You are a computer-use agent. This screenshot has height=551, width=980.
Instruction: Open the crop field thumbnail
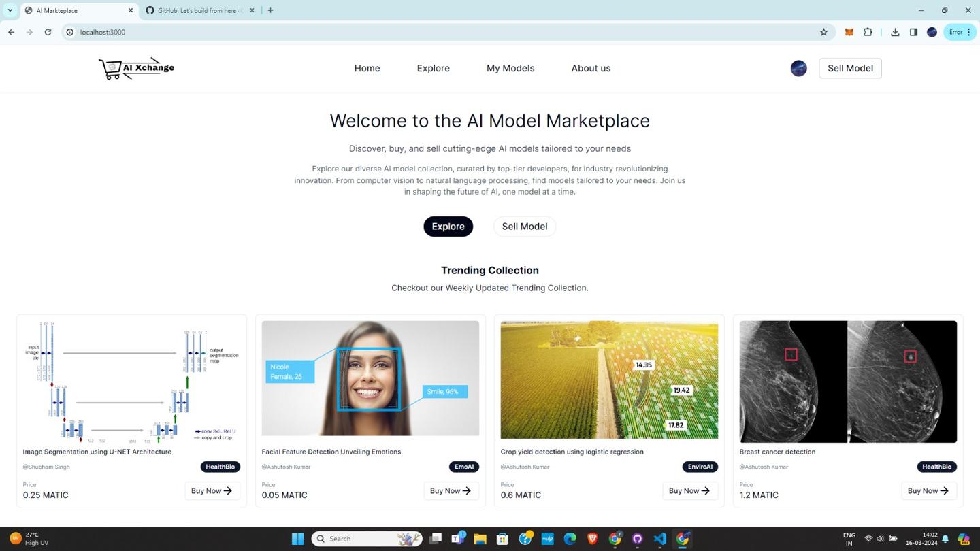point(609,380)
